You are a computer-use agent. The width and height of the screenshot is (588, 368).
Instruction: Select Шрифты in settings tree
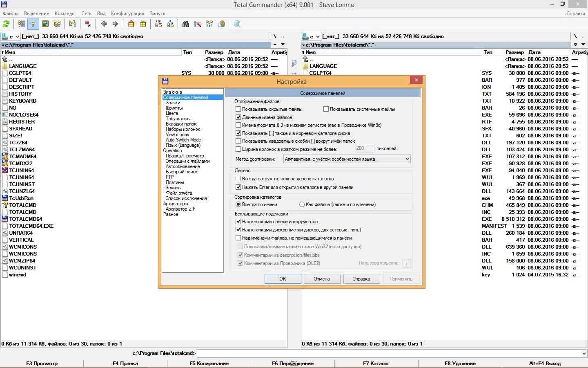click(174, 108)
